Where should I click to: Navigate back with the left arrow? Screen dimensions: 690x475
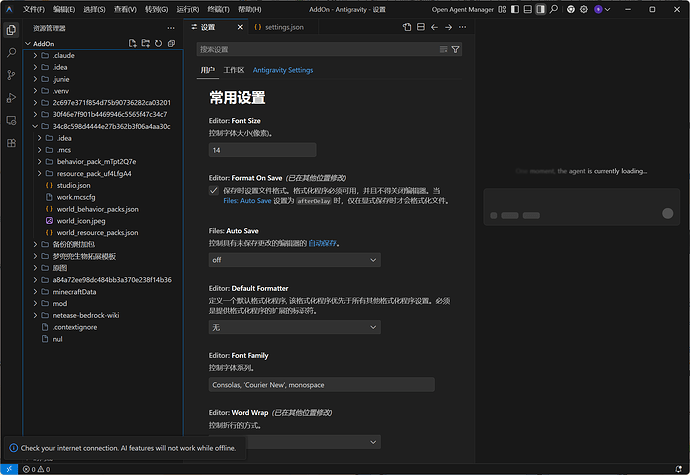click(x=434, y=27)
